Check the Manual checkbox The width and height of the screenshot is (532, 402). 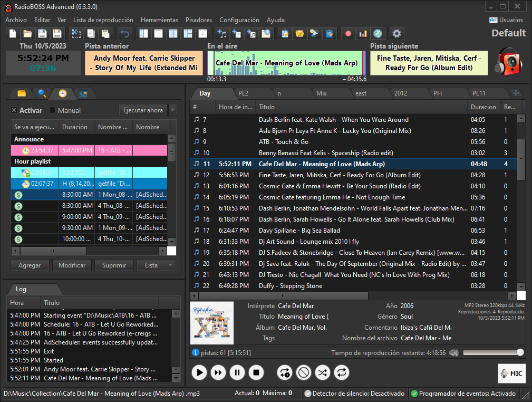click(52, 110)
